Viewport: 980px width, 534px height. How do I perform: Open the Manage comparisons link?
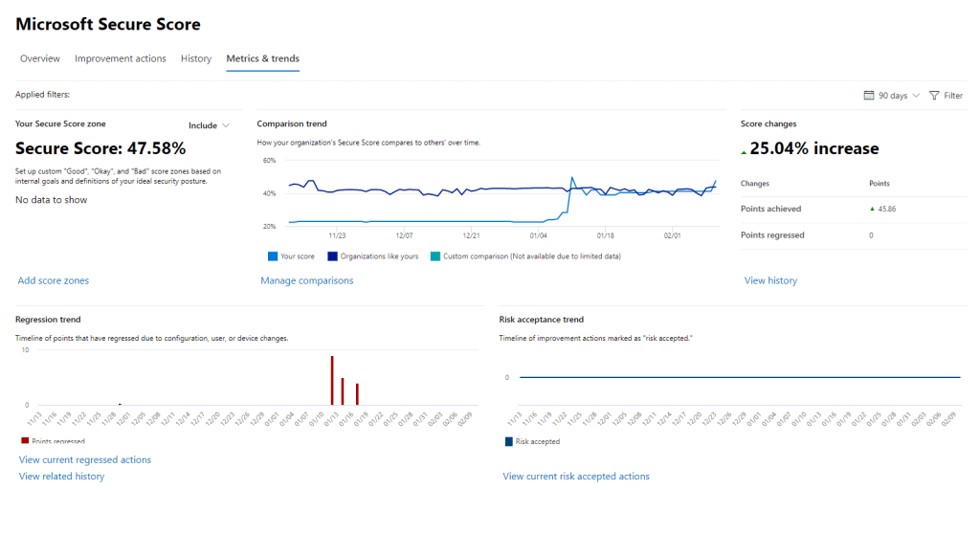(x=307, y=280)
